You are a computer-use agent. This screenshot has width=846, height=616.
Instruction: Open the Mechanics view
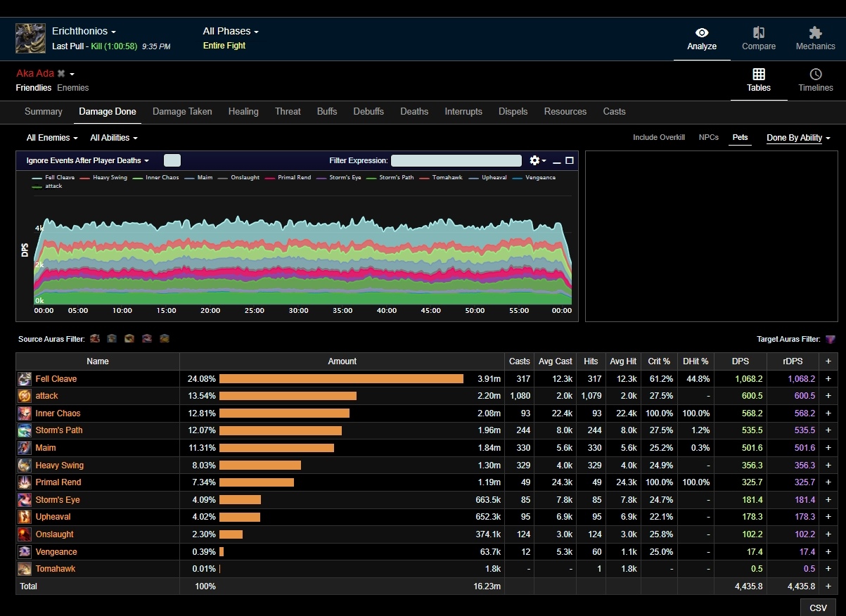(815, 39)
